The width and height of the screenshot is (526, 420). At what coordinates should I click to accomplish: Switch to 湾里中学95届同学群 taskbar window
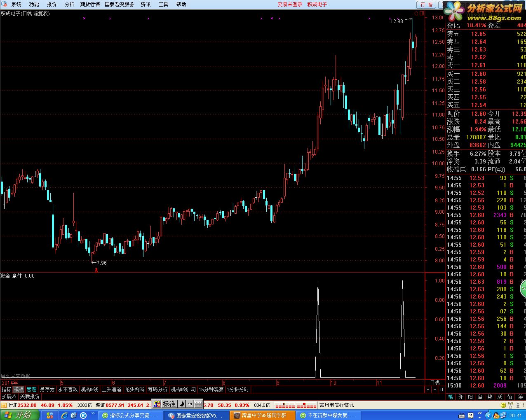point(262,415)
